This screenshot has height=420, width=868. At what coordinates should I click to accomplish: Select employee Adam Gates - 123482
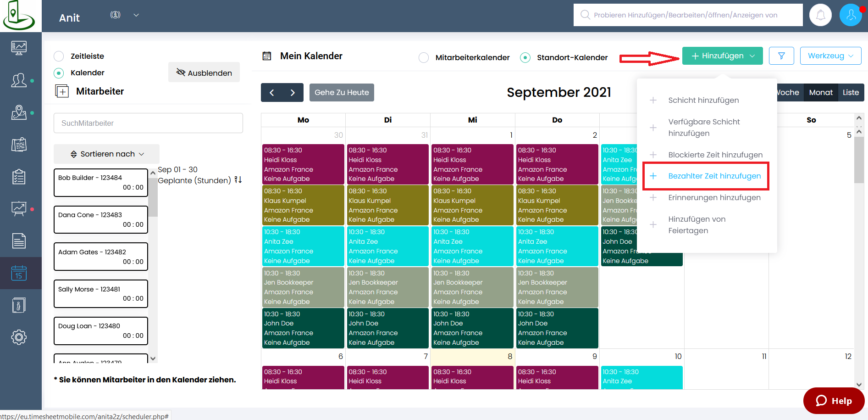[x=101, y=257]
